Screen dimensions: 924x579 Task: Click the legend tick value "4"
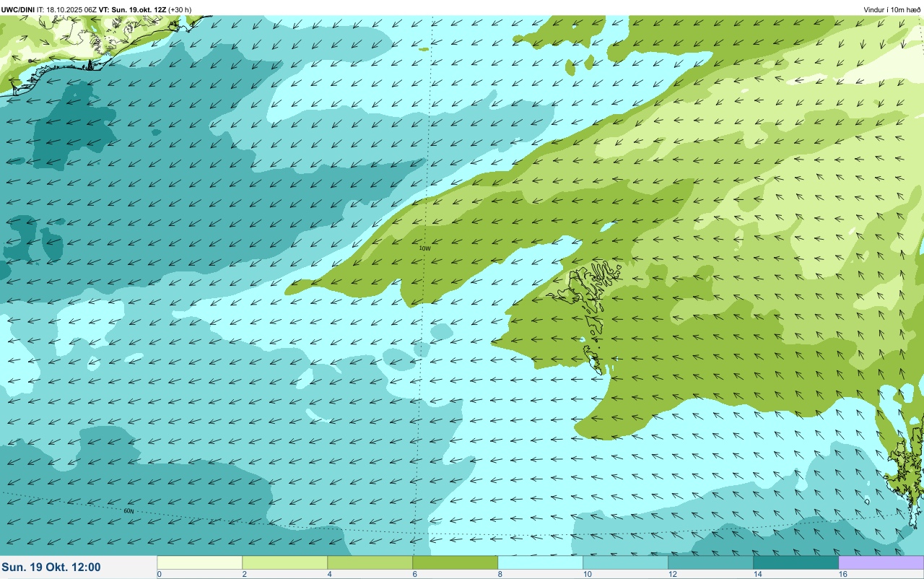tap(329, 574)
